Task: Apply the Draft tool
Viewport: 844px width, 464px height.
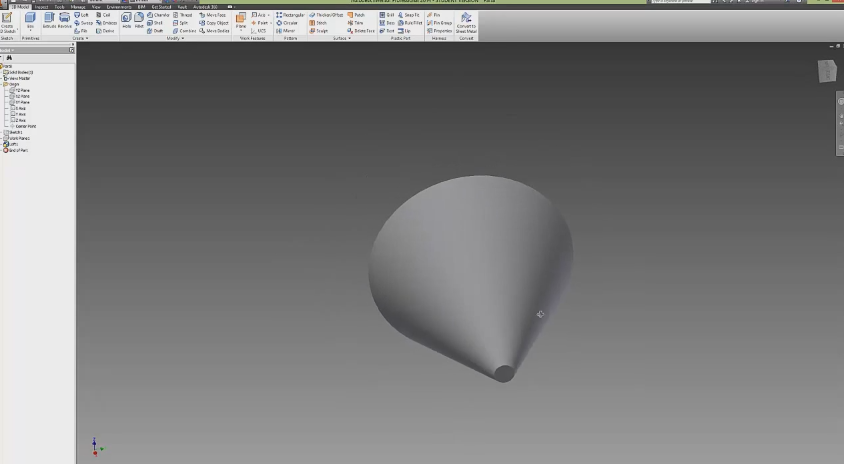Action: pyautogui.click(x=155, y=31)
